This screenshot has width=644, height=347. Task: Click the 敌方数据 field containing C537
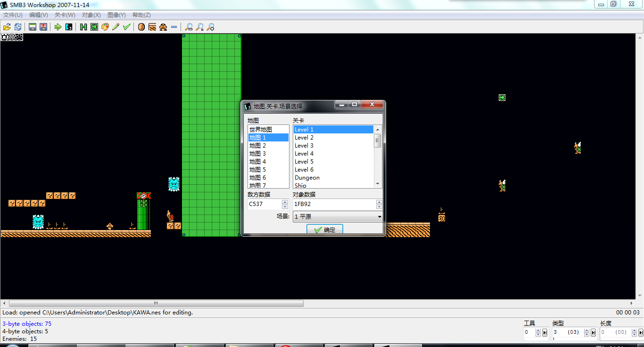pos(265,204)
